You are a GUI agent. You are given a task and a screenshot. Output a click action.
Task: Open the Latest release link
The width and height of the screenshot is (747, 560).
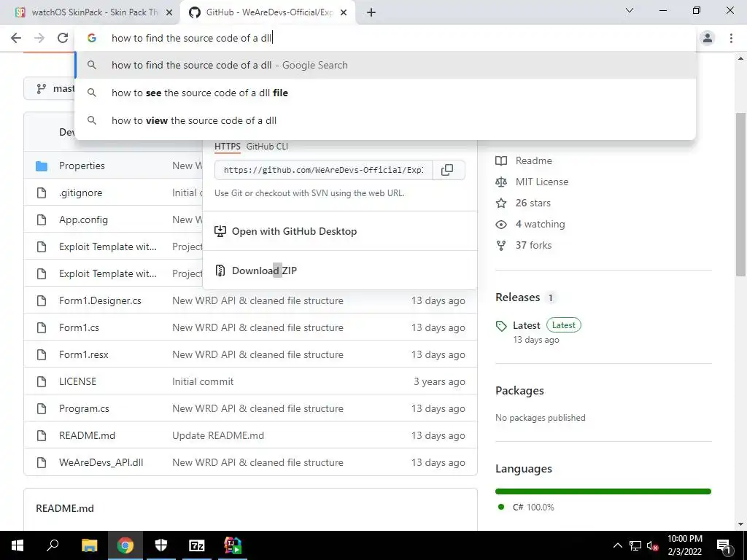click(x=527, y=326)
